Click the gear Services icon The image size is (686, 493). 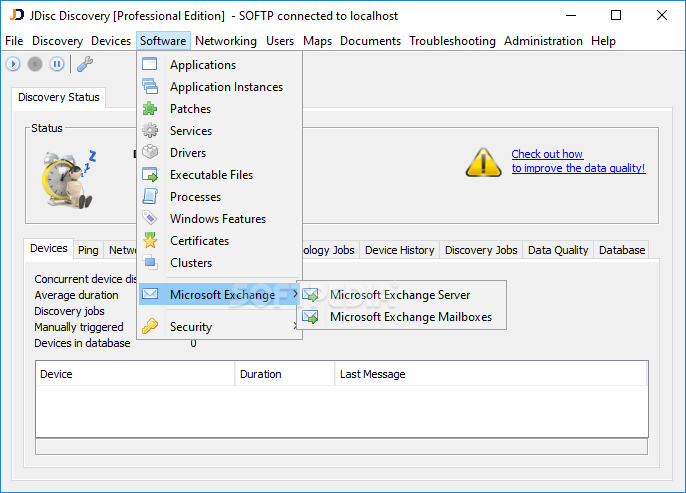150,130
